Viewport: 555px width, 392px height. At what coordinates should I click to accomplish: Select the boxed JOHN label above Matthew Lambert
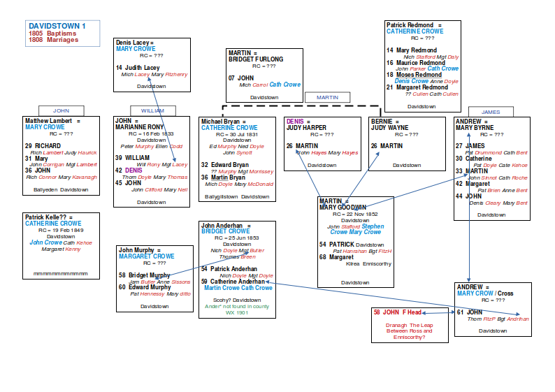(62, 110)
